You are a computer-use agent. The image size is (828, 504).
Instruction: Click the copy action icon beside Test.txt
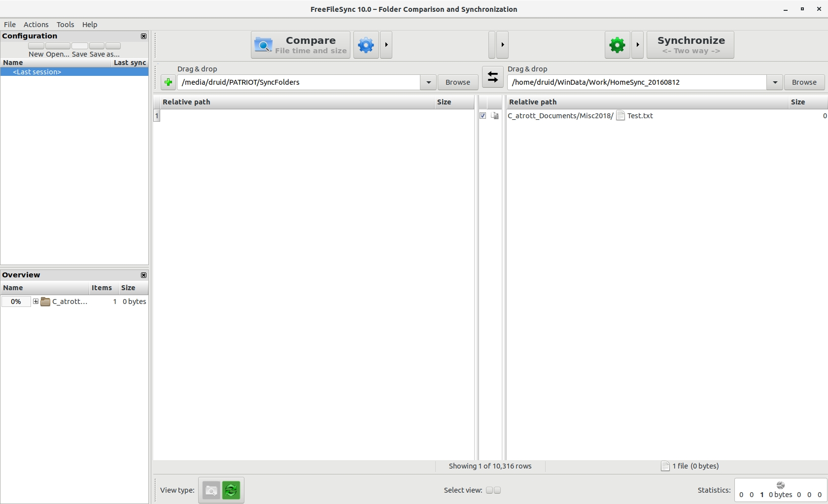point(495,116)
